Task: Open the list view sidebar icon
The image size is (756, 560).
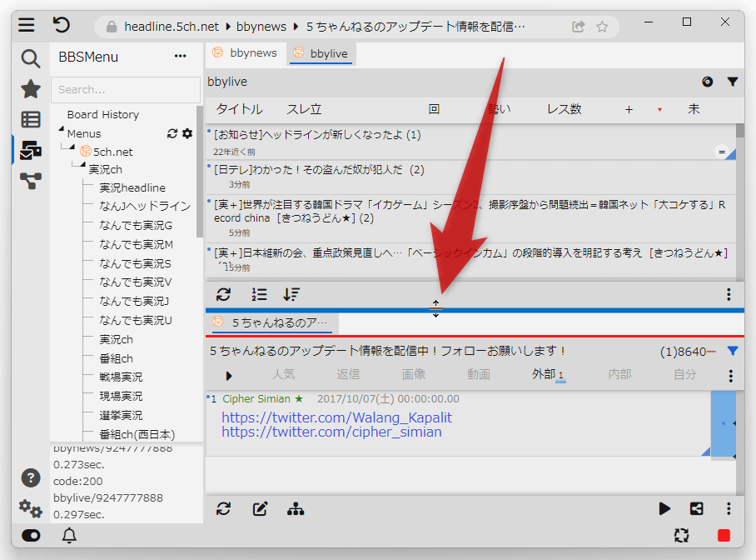Action: 30,119
